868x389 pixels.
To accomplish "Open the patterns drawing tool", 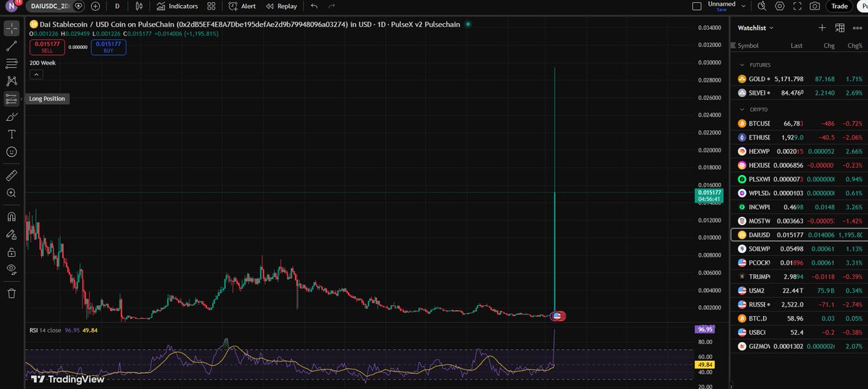I will (x=12, y=81).
